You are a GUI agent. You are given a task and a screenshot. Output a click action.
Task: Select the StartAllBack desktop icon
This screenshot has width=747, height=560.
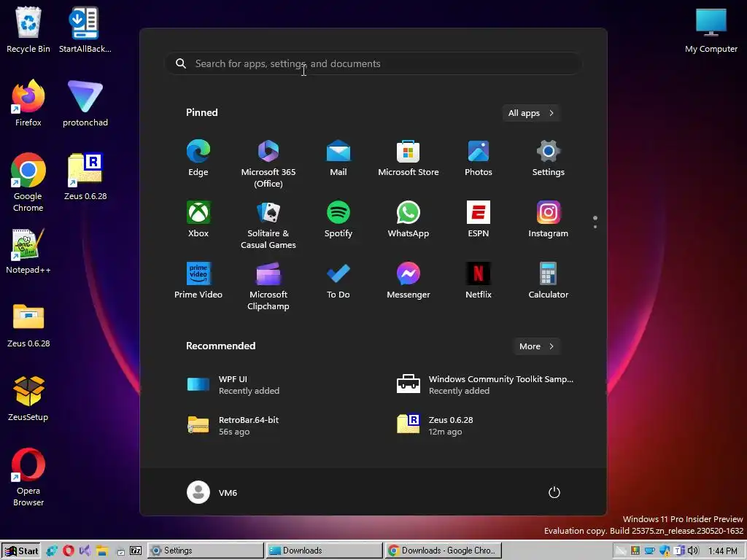[x=85, y=29]
